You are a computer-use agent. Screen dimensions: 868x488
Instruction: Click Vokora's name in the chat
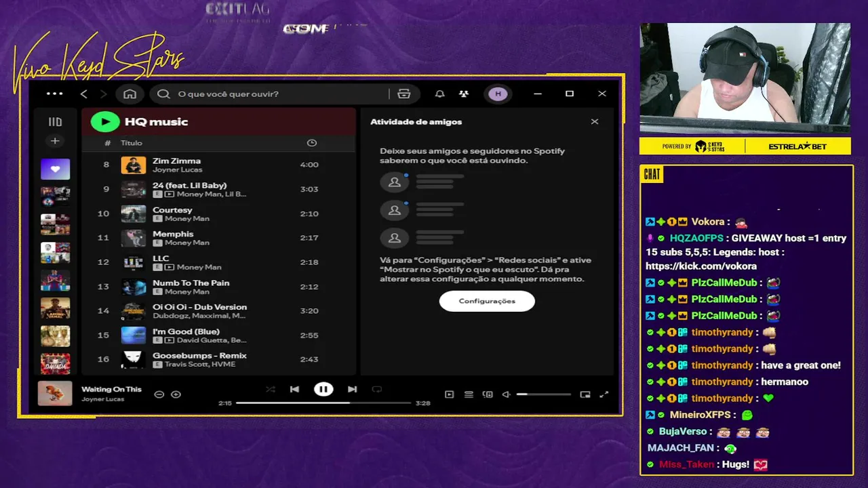707,222
